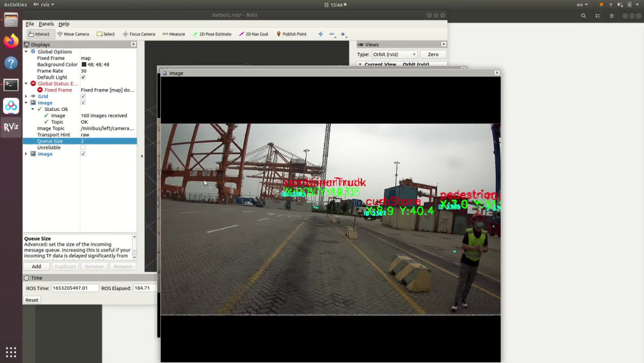Screen dimensions: 644x363
Task: Select the 2D Pose Estimate tool
Action: [x=212, y=34]
